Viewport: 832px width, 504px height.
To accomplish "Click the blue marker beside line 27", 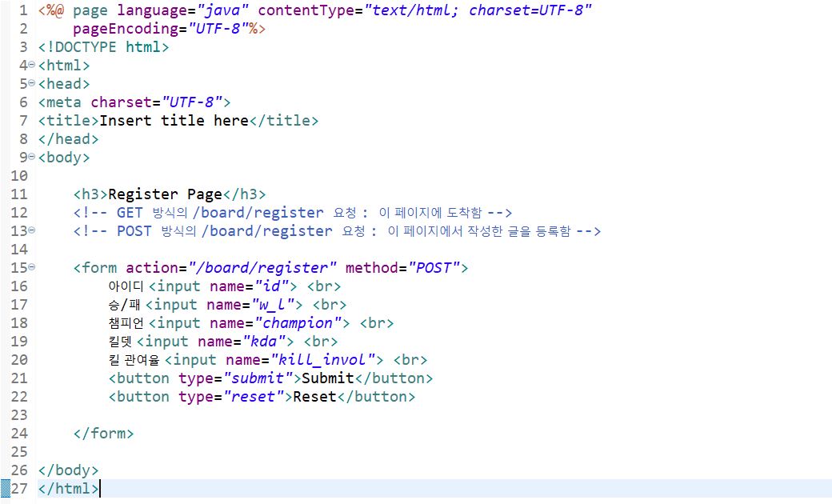I will click(x=6, y=488).
